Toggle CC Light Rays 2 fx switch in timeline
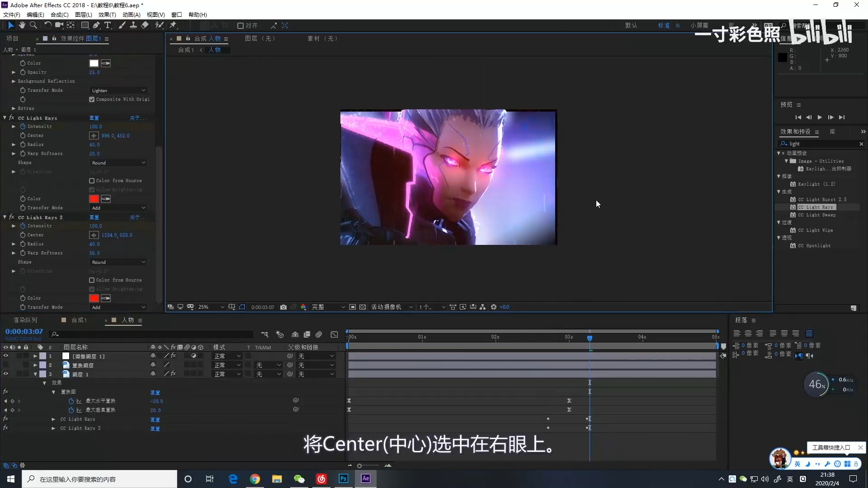Image resolution: width=868 pixels, height=488 pixels. 5,428
